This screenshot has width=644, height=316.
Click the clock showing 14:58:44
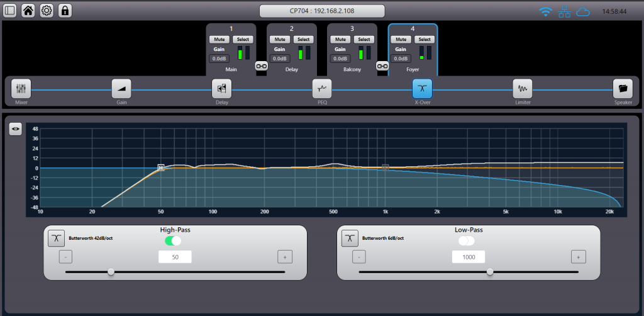click(x=614, y=11)
